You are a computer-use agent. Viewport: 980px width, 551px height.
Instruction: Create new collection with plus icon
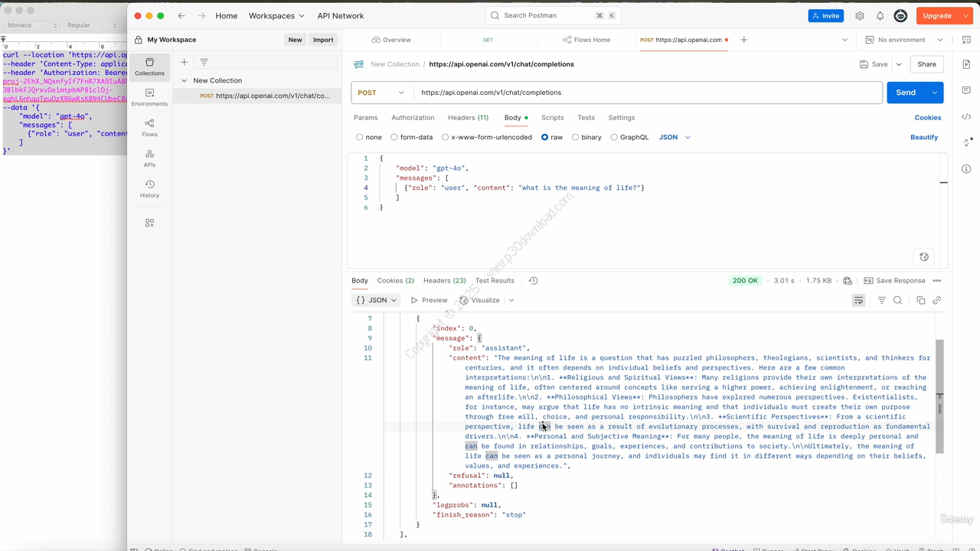(x=184, y=62)
